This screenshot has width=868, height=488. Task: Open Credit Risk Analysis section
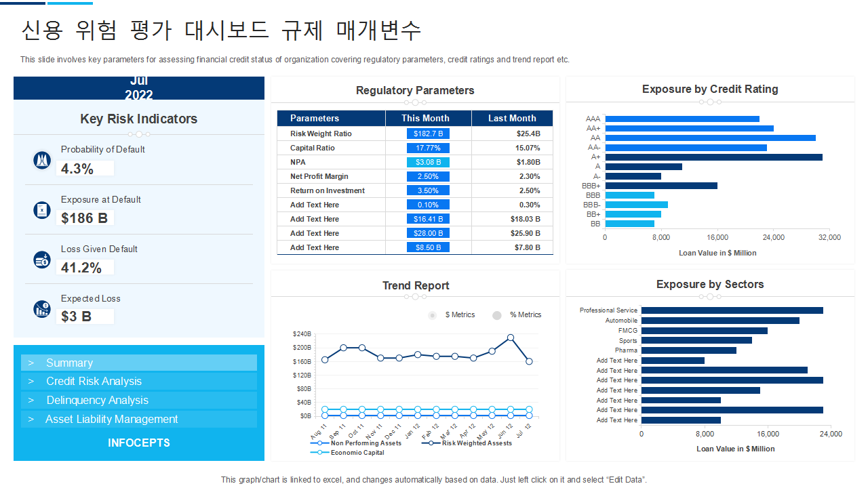tap(139, 382)
